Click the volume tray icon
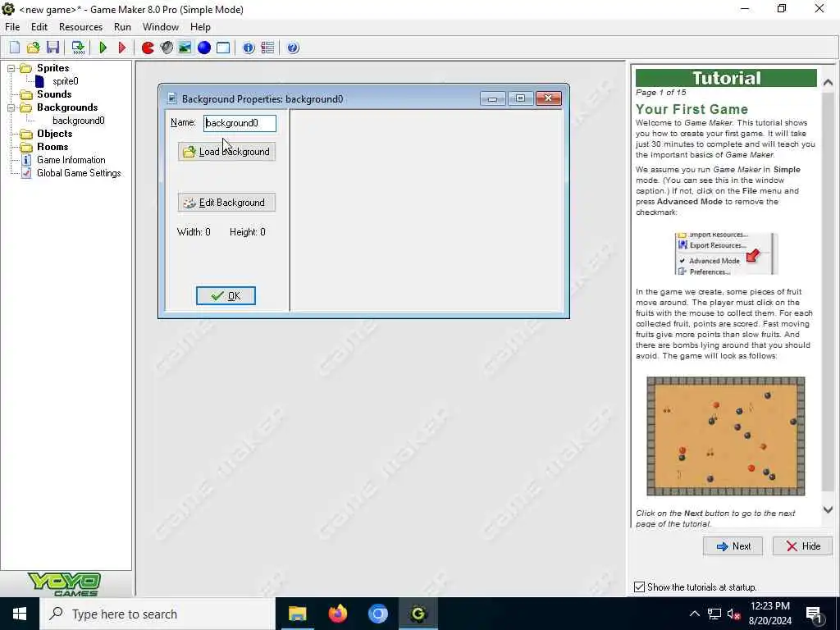The height and width of the screenshot is (630, 840). [733, 614]
